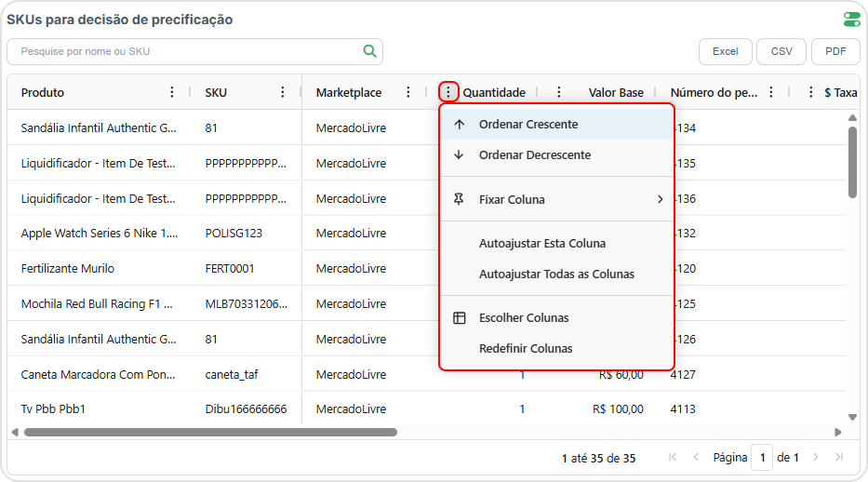Export table with the PDF button
Image resolution: width=868 pixels, height=482 pixels.
(x=835, y=51)
